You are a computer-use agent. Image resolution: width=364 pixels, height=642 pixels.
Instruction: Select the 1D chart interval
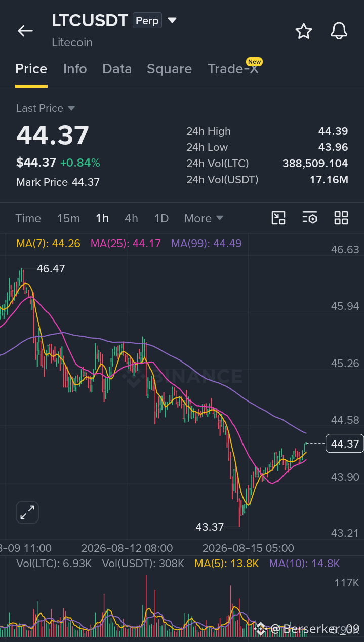click(x=161, y=218)
